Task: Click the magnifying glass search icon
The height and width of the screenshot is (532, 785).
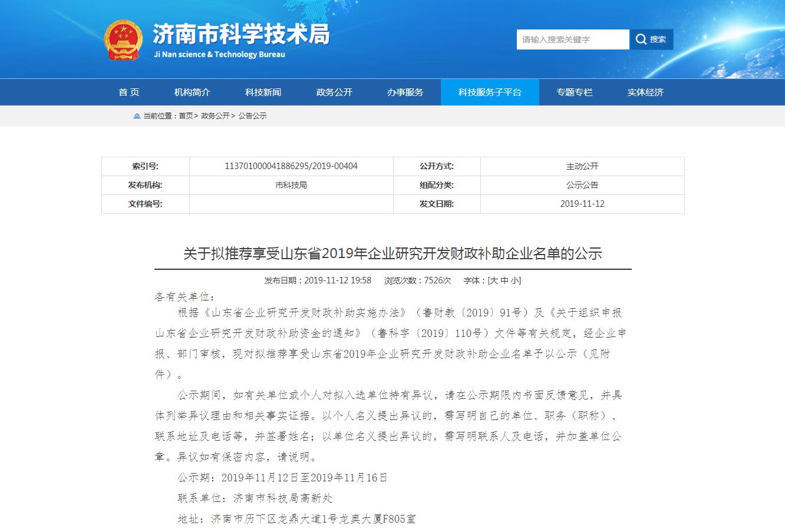Action: tap(641, 39)
